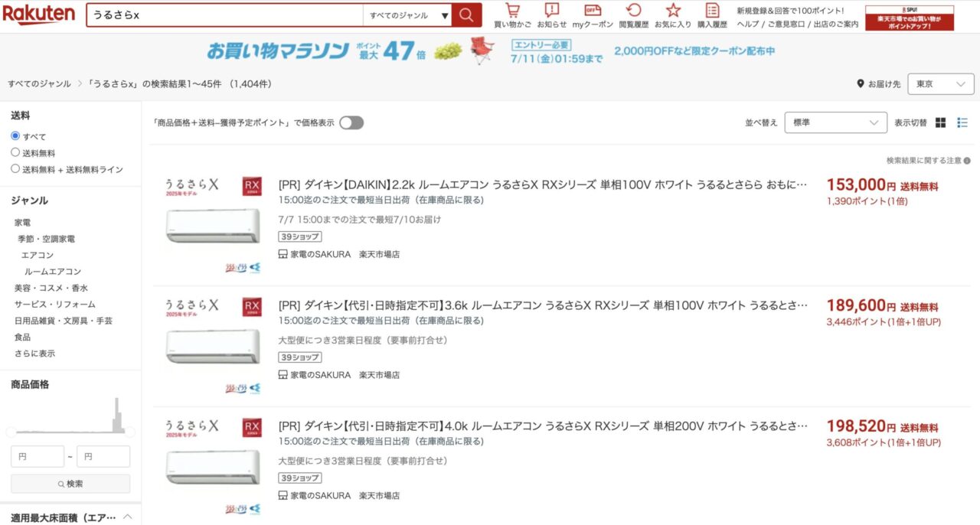The height and width of the screenshot is (525, 980).
Task: Open the 2.2k air conditioner thumbnail
Action: click(x=214, y=226)
